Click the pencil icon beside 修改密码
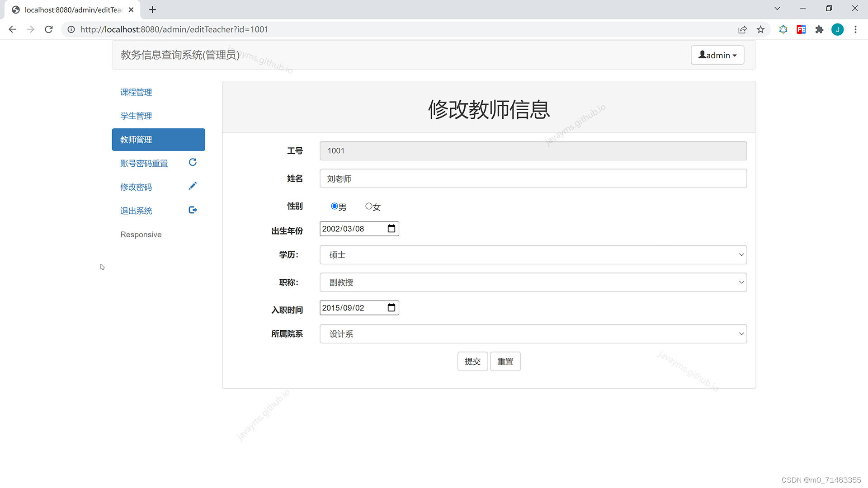This screenshot has width=868, height=488. 193,186
